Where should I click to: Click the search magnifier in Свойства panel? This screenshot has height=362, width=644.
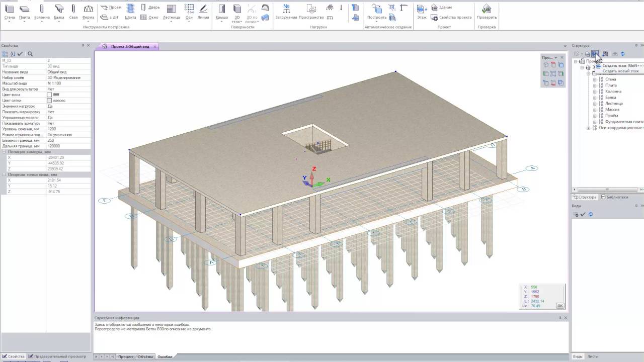(30, 54)
